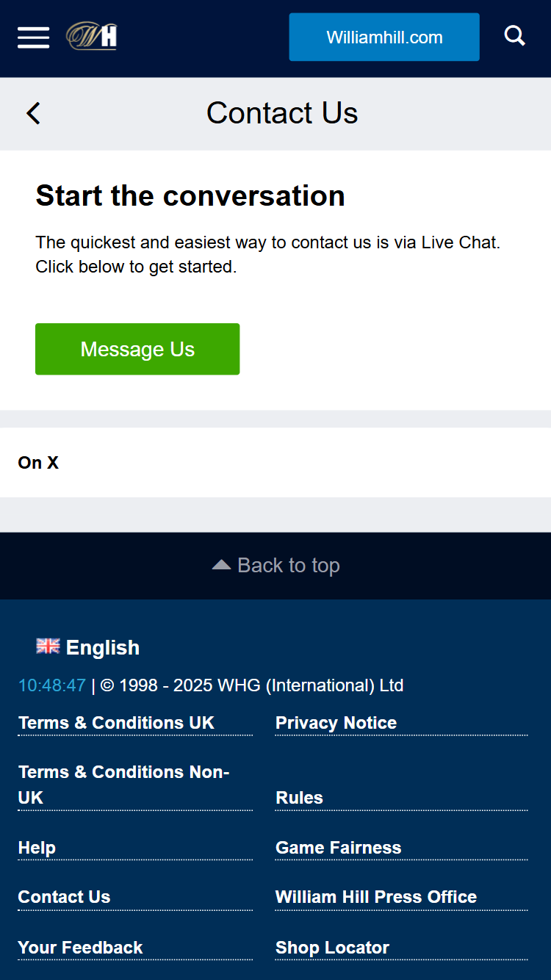Open Terms & Conditions UK link
This screenshot has width=551, height=980.
[x=116, y=723]
